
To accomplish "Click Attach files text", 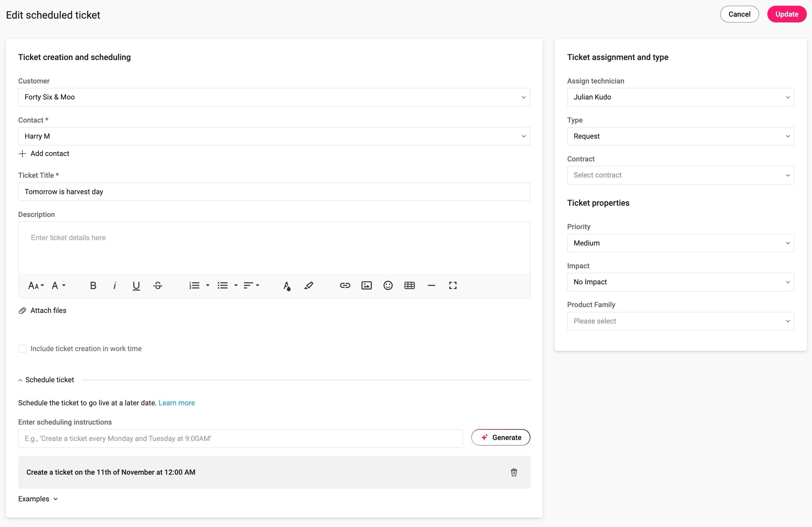I will point(48,311).
